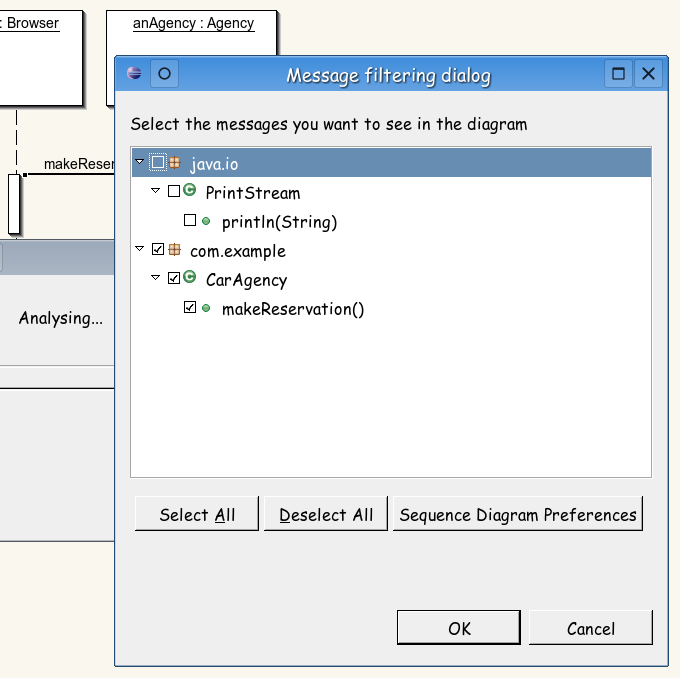Click the PrintStream class icon
The width and height of the screenshot is (680, 678).
tap(190, 190)
